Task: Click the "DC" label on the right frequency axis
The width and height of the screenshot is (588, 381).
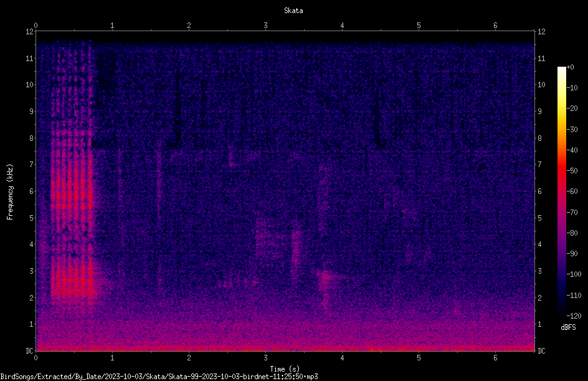Action: point(541,351)
